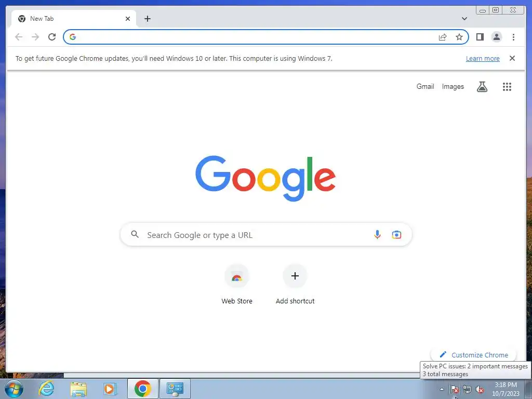Viewport: 532px width, 399px height.
Task: Click the browser back arrow
Action: [19, 37]
